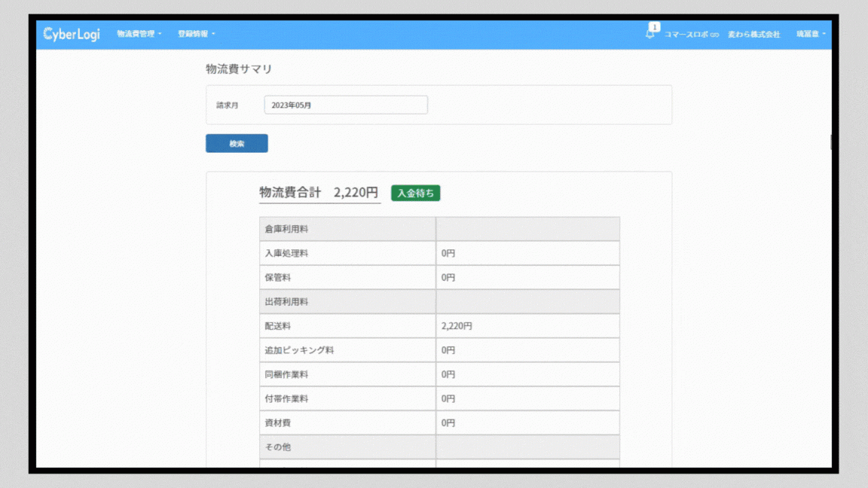Expand the 登録情報 dropdown menu

tap(196, 34)
